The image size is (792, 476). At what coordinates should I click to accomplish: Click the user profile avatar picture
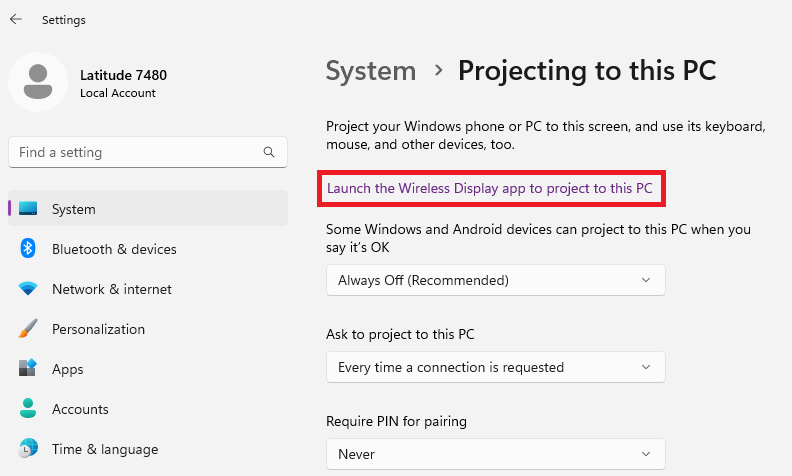38,81
